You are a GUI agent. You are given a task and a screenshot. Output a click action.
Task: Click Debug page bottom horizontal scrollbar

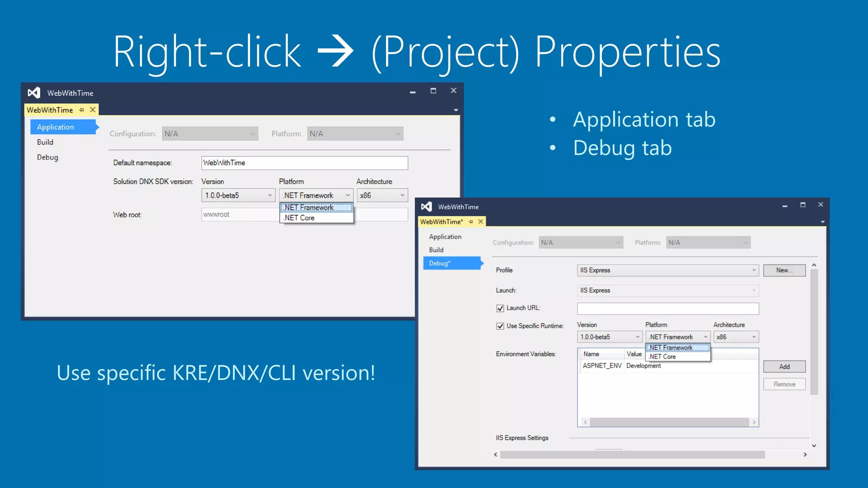[x=632, y=455]
